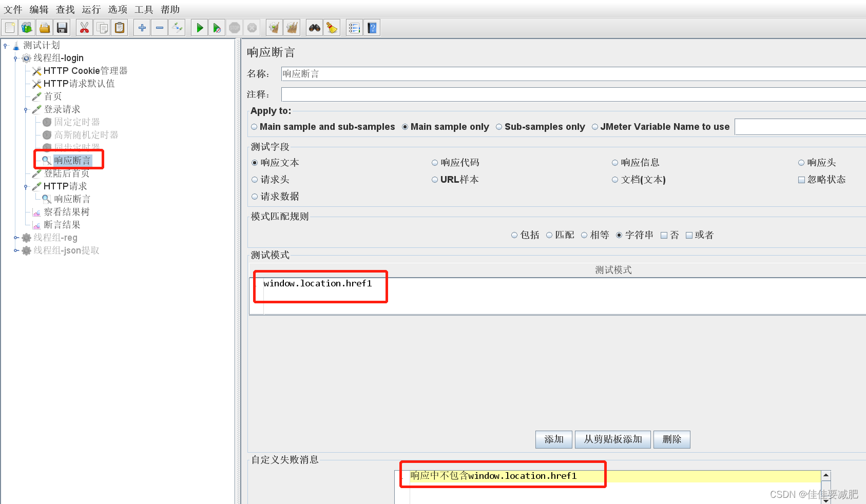Open the 查找 menu
The image size is (866, 504).
65,9
